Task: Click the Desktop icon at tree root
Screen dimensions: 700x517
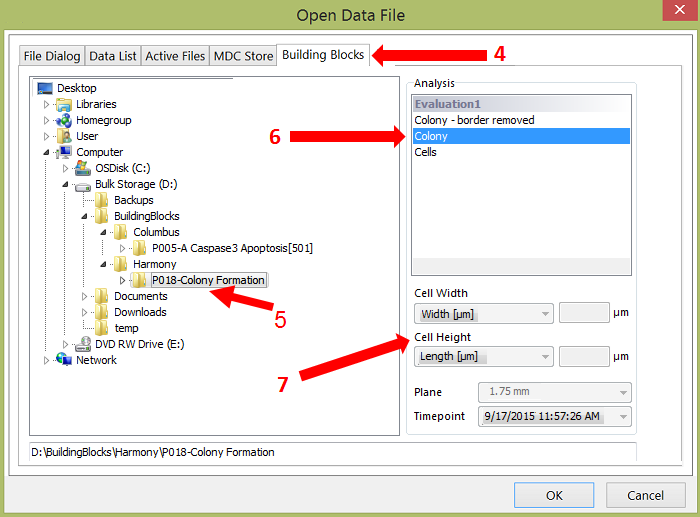Action: pyautogui.click(x=45, y=88)
